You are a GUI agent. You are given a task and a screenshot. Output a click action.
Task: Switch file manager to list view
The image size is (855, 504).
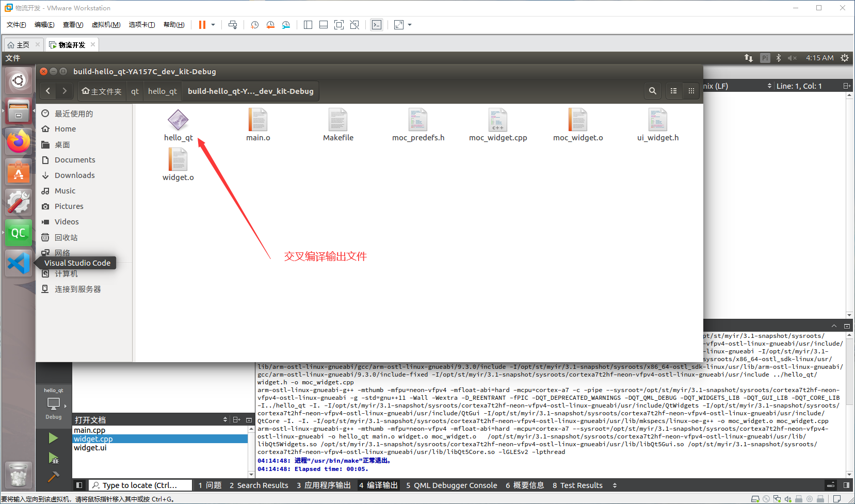point(673,91)
